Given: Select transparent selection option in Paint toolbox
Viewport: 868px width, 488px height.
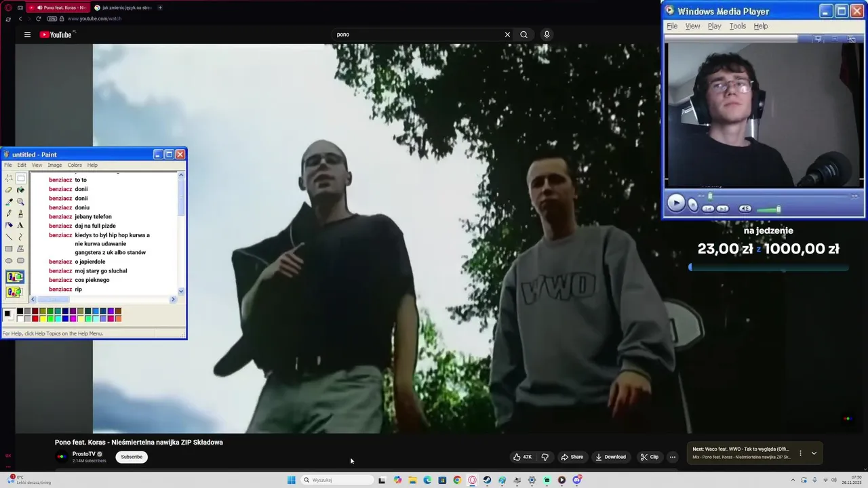Looking at the screenshot, I should [15, 292].
